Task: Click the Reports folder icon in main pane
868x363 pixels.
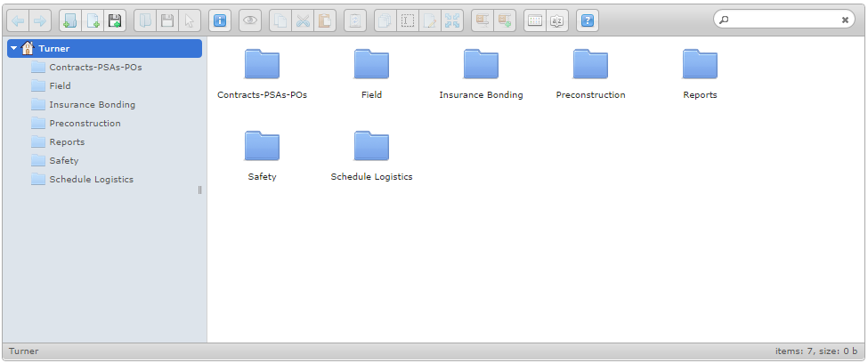Action: (700, 64)
